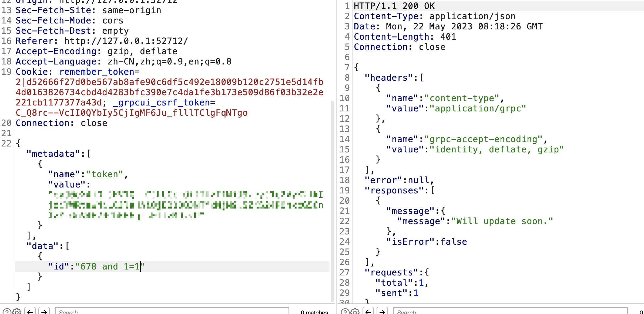Click the "HTTP/1.1 200 OK" status line
Image resolution: width=644 pixels, height=314 pixels.
(x=394, y=6)
